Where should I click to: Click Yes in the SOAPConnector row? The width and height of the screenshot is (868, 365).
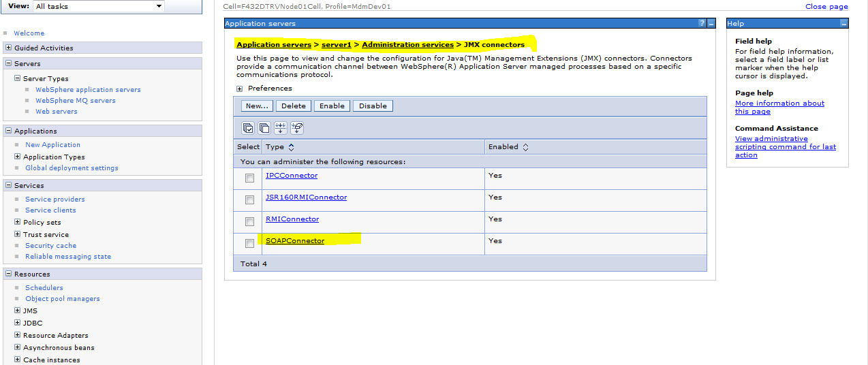click(495, 240)
